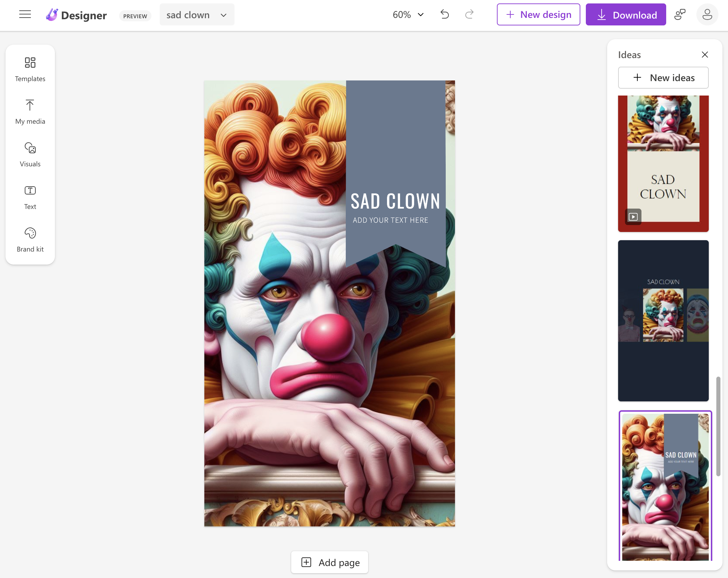
Task: Open the Visuals panel
Action: coord(30,155)
